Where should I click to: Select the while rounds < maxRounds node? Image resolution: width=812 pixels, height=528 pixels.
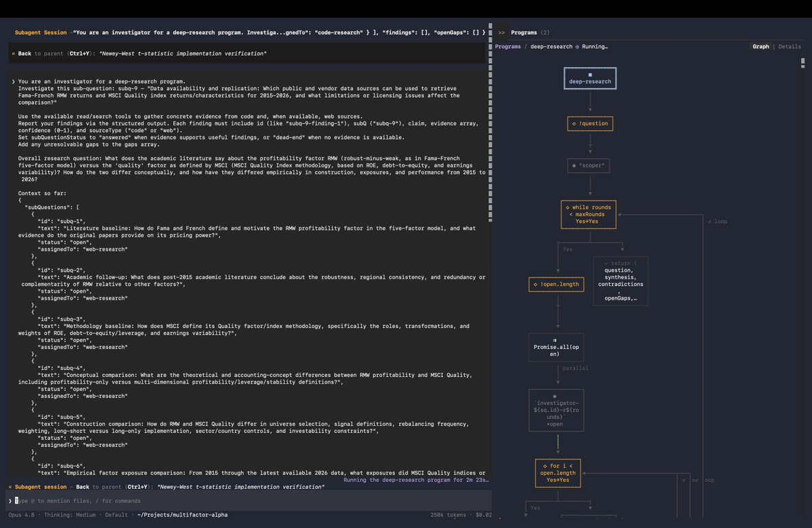[589, 214]
